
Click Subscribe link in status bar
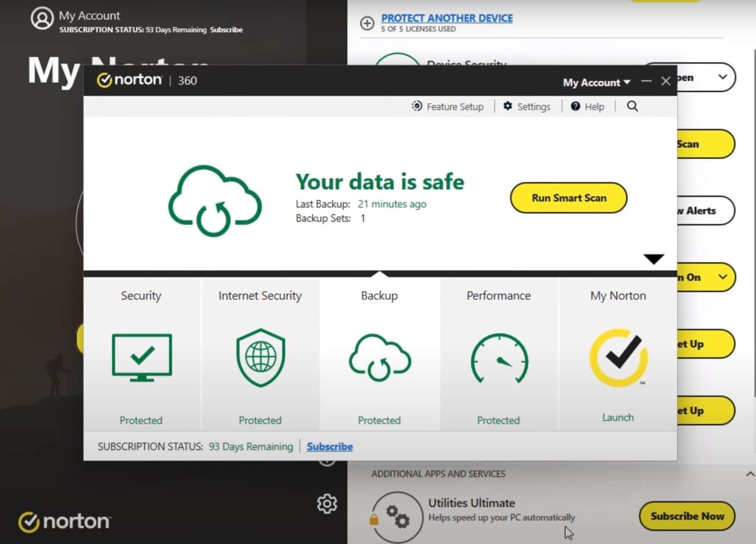(x=330, y=447)
